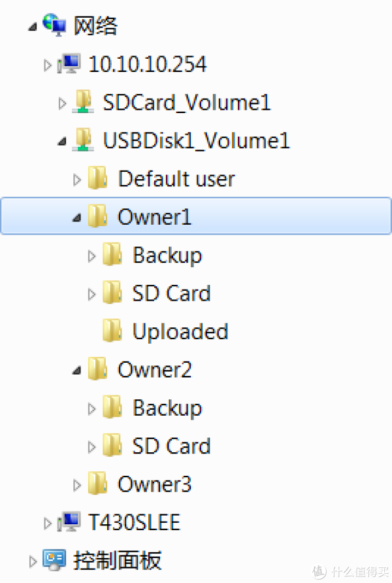Click the USBDisk1_Volume1 network share icon
392x583 pixels.
click(x=83, y=140)
